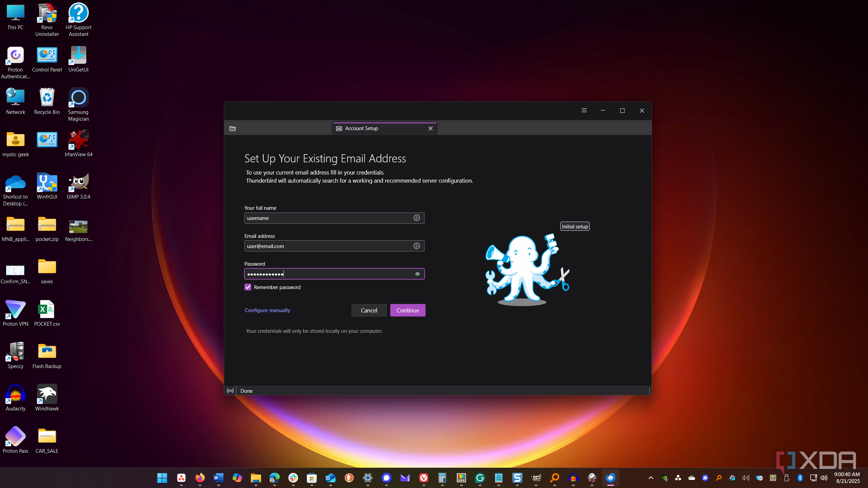Open the clock and date flyout

(x=847, y=478)
